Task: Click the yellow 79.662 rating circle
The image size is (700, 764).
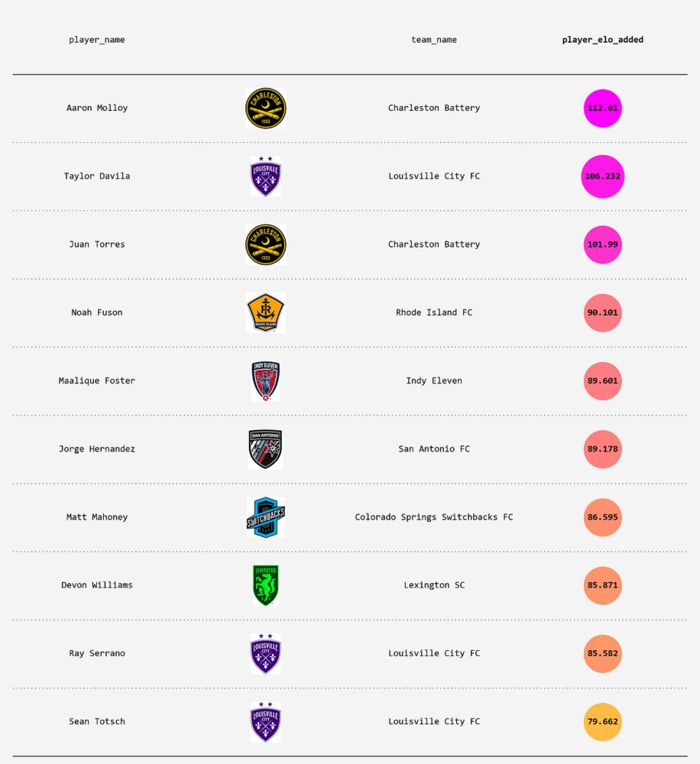Action: pyautogui.click(x=602, y=722)
